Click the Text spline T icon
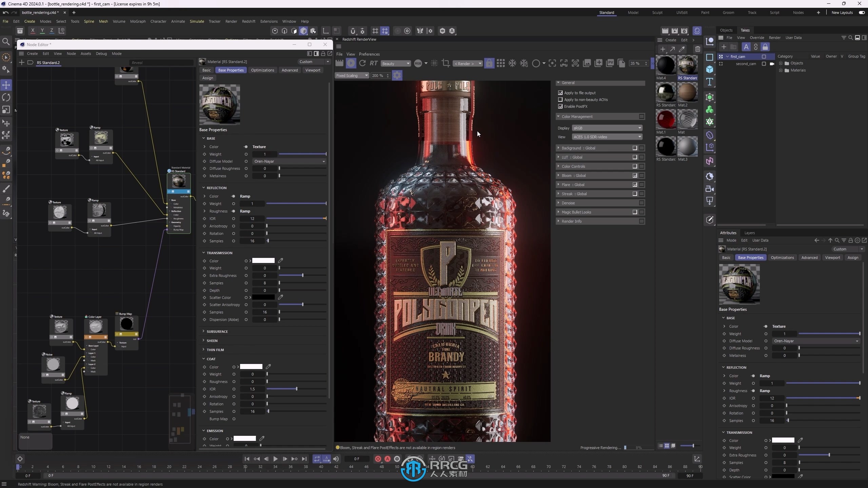The width and height of the screenshot is (868, 488). point(710,82)
